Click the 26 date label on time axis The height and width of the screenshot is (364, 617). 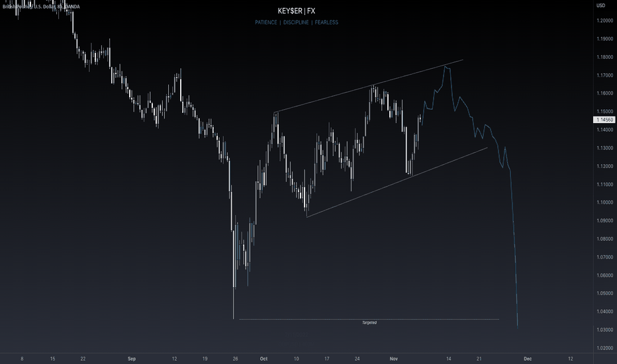coord(235,359)
